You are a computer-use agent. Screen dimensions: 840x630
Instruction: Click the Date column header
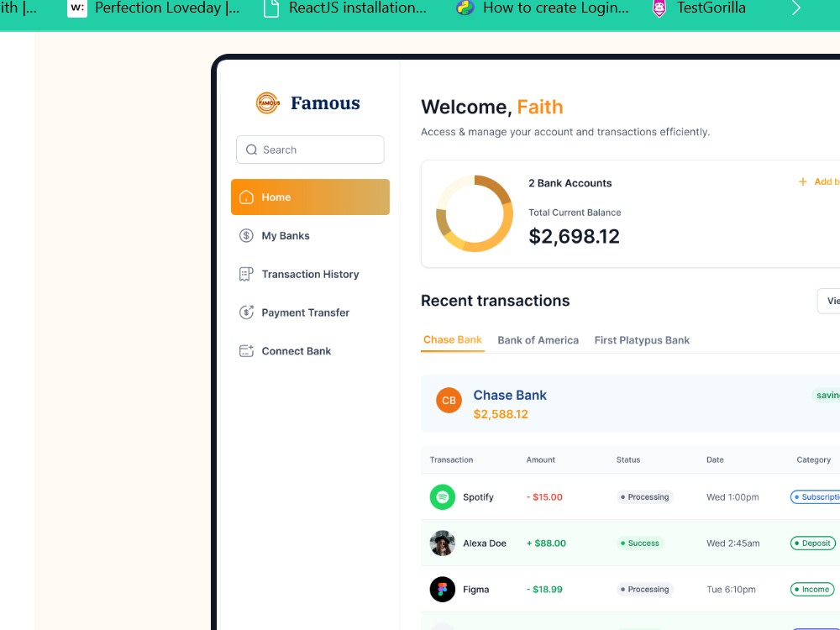(x=715, y=459)
